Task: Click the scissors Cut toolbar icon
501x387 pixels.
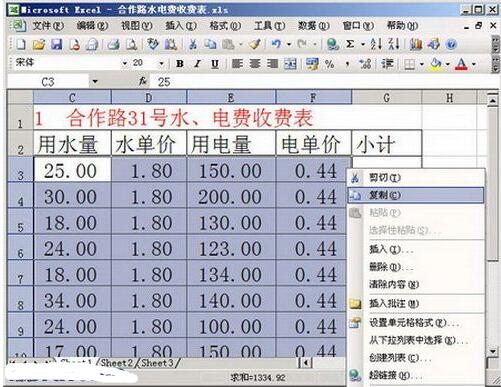Action: coord(193,44)
